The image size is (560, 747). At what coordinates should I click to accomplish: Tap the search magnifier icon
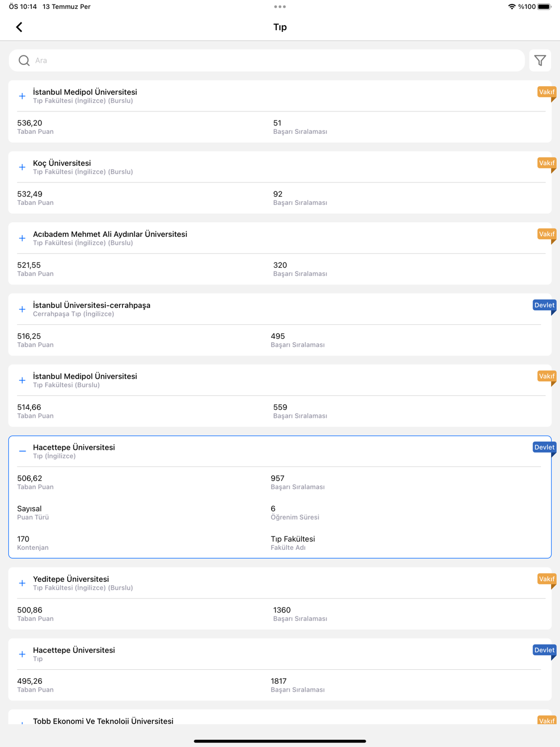click(24, 60)
